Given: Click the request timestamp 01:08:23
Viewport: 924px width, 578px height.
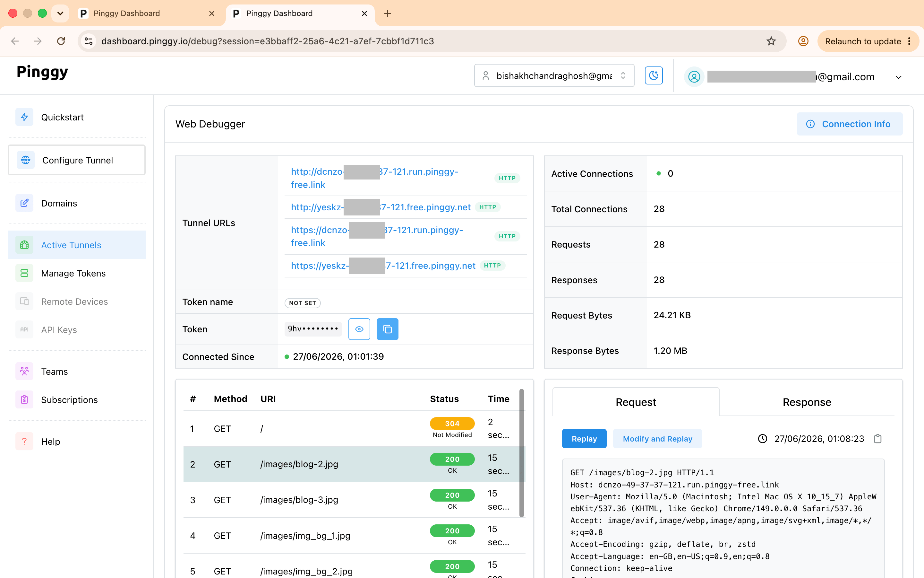Looking at the screenshot, I should tap(819, 438).
